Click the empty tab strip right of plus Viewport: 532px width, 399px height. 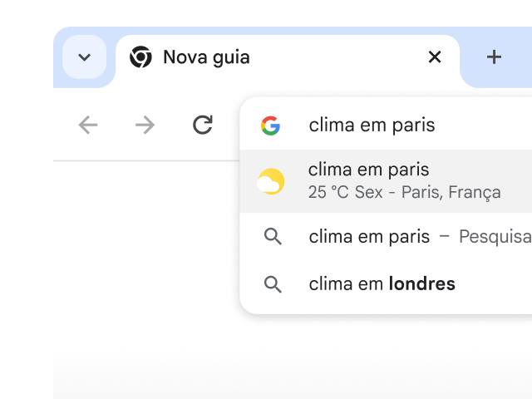point(524,57)
